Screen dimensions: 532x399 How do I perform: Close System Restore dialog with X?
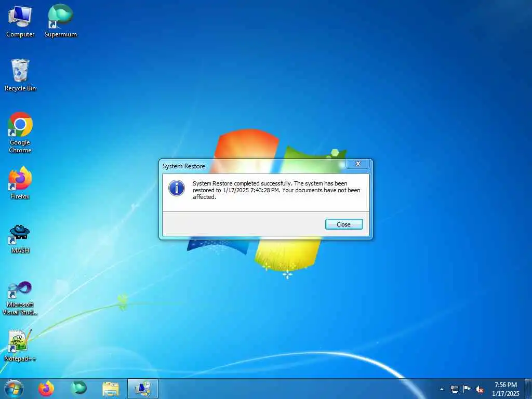[358, 164]
